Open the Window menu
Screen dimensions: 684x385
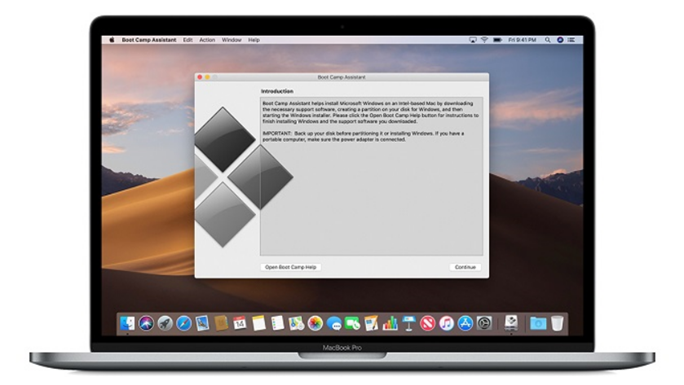pyautogui.click(x=232, y=40)
